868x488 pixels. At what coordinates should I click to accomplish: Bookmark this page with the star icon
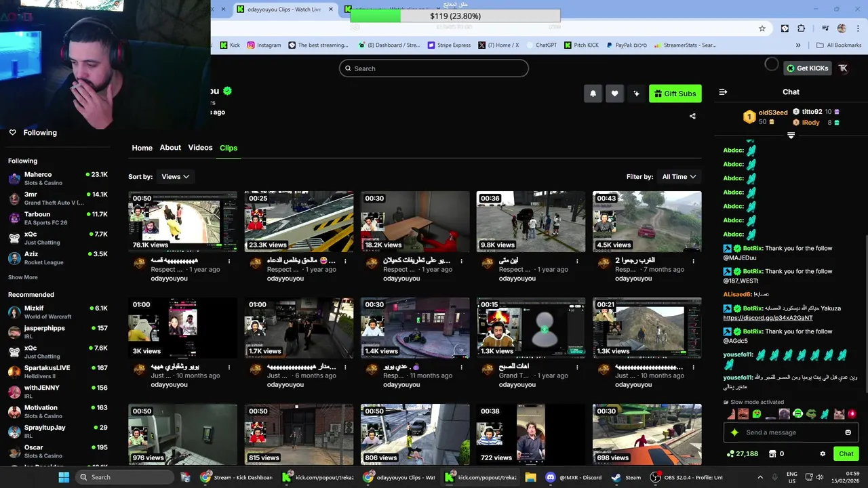click(762, 28)
